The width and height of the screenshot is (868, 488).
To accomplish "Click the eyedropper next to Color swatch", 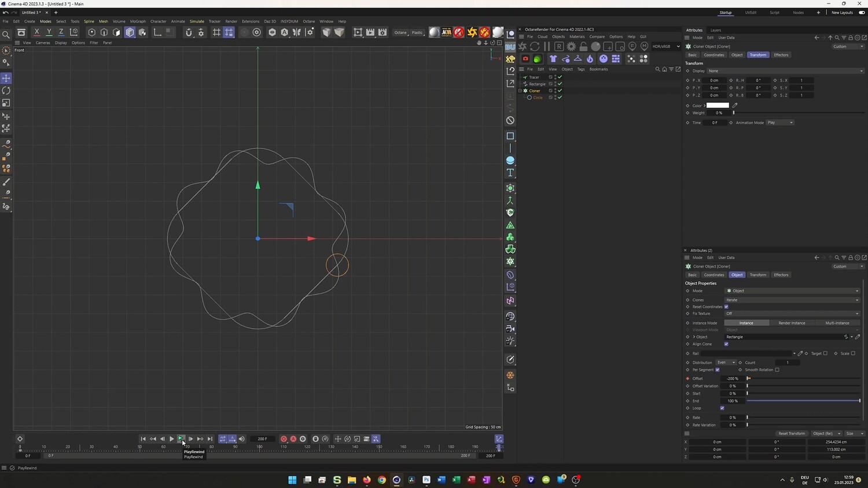I will pos(735,105).
